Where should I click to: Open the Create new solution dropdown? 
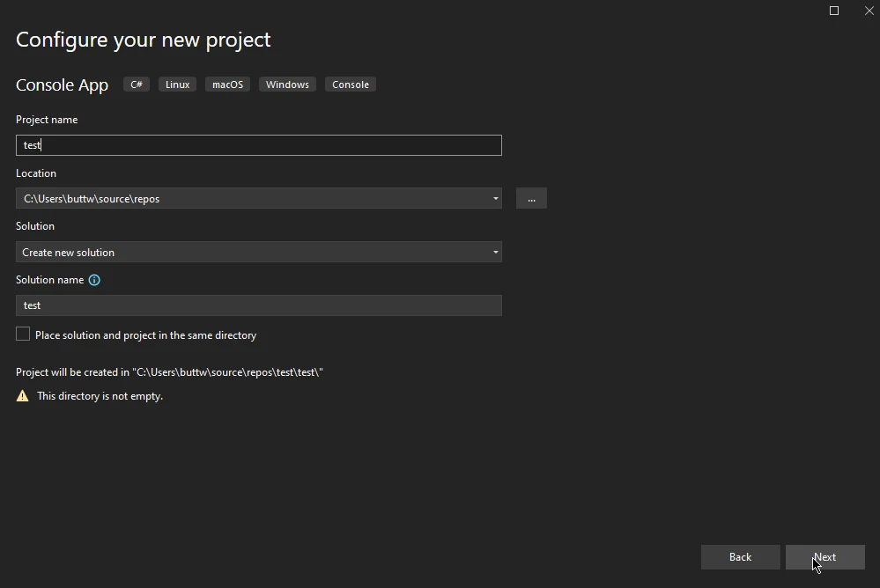(x=258, y=253)
